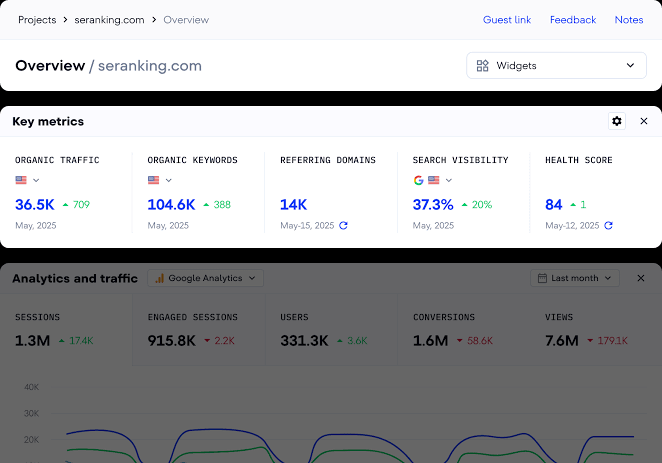Select the Users metric tab
Screen dimensions: 662x463
331,330
